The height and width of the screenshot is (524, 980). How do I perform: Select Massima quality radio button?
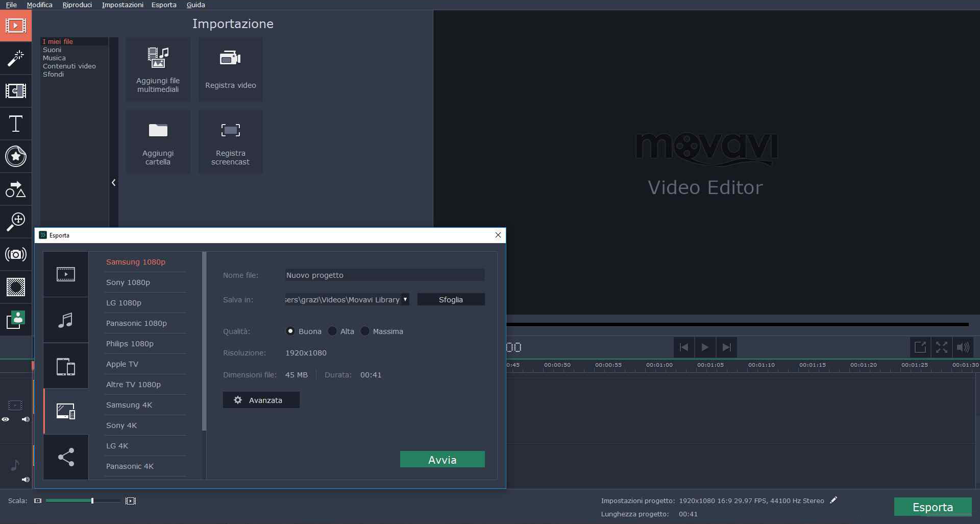(x=365, y=331)
